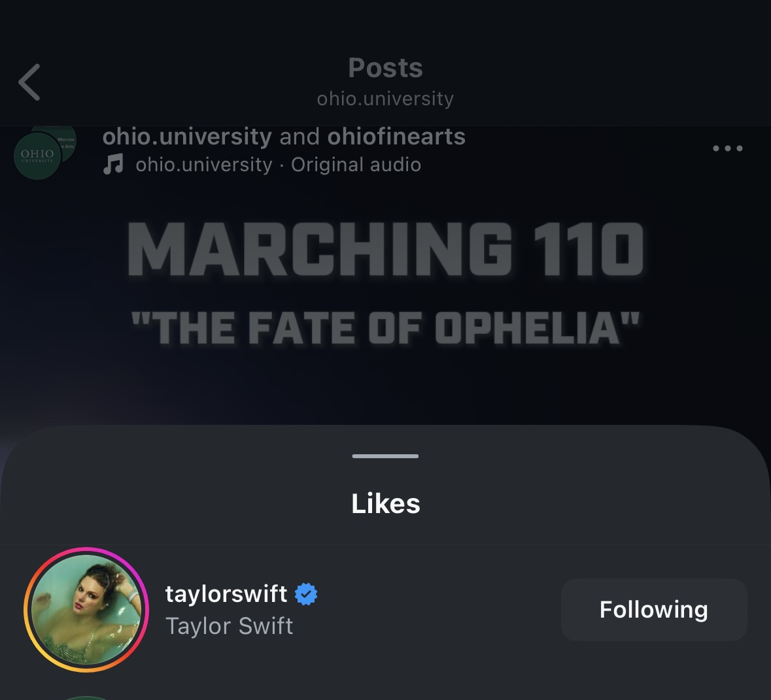This screenshot has height=700, width=771.
Task: Tap the verified checkmark next to taylorswift
Action: [306, 593]
